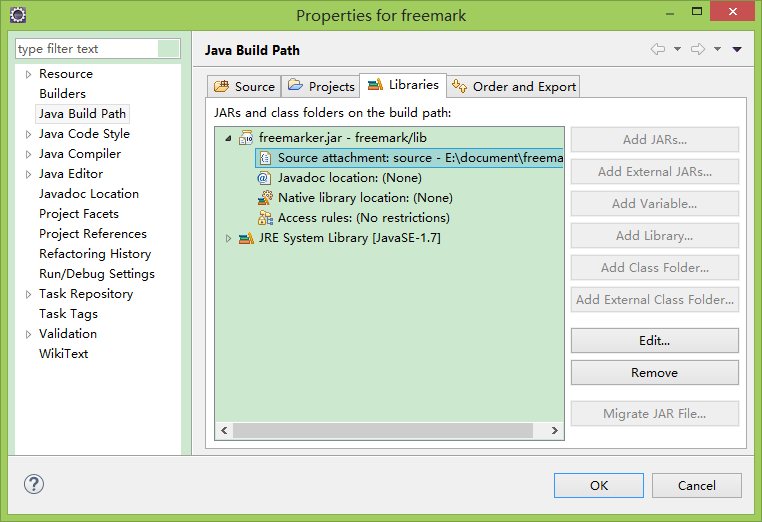
Task: Select Project Facets in tree
Action: [79, 214]
